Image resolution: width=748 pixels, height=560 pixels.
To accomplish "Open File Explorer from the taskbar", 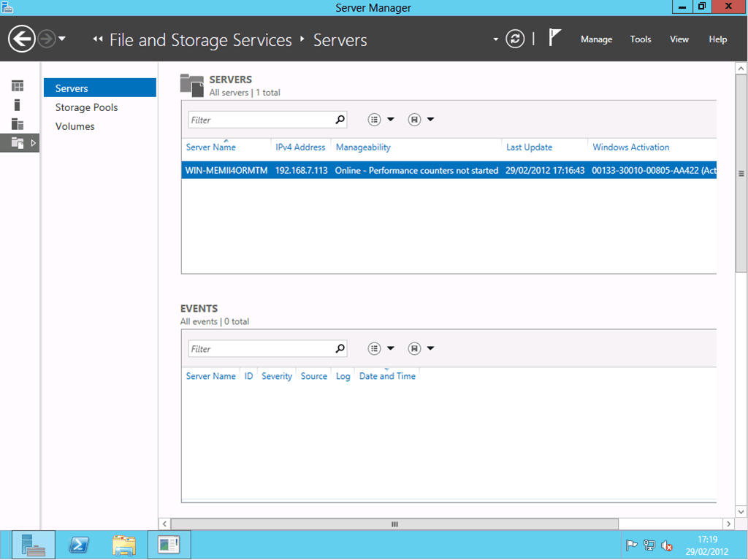I will point(124,545).
